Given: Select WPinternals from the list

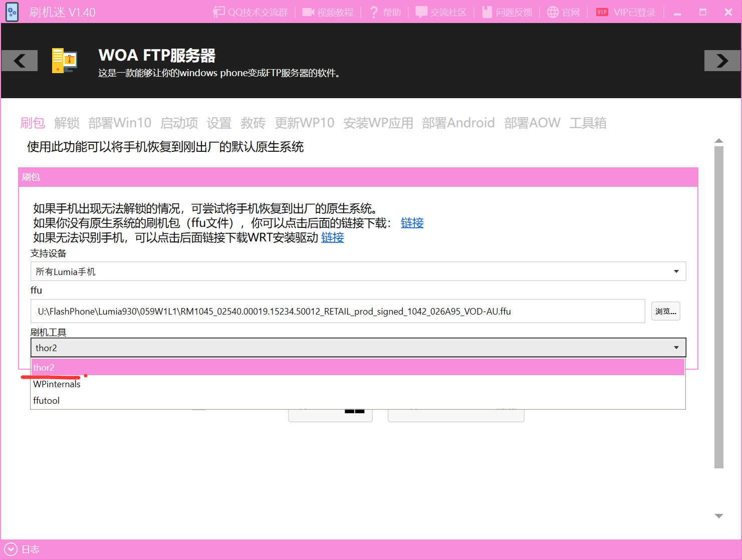Looking at the screenshot, I should pos(57,384).
